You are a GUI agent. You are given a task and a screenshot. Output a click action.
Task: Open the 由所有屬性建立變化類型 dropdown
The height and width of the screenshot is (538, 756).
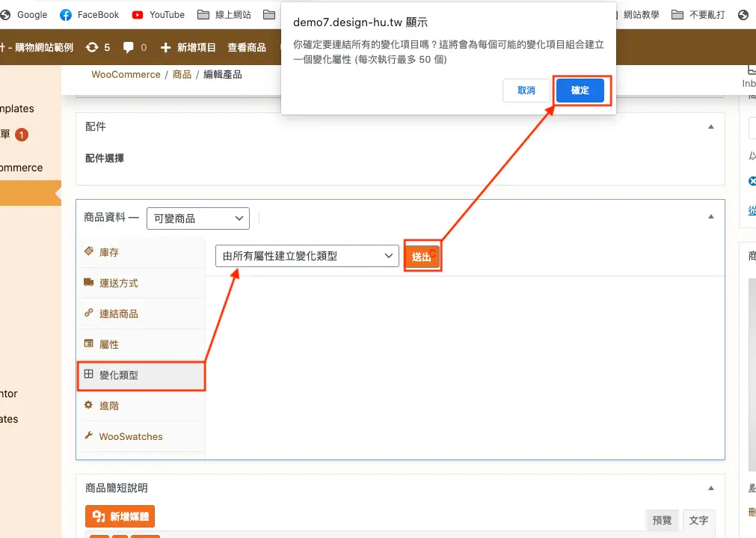pos(307,256)
